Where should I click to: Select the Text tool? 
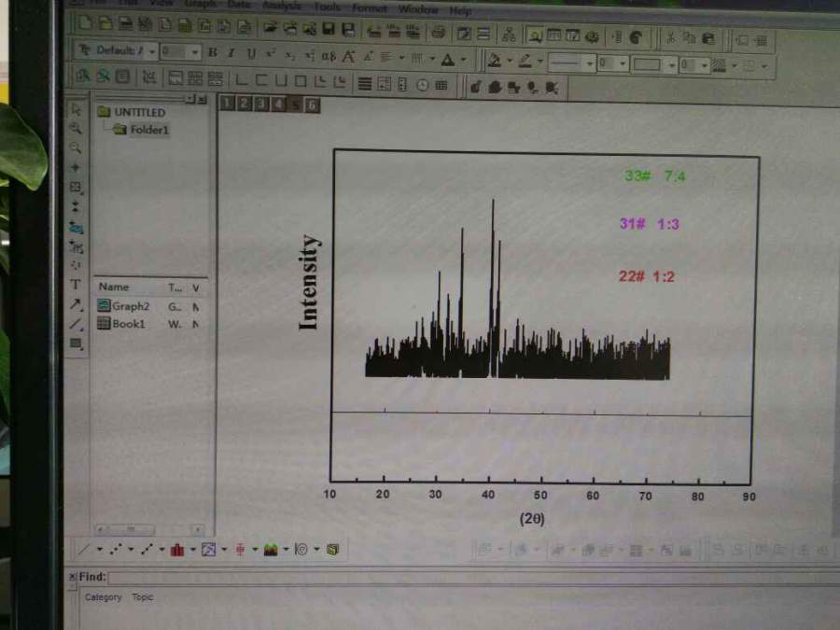pyautogui.click(x=76, y=285)
